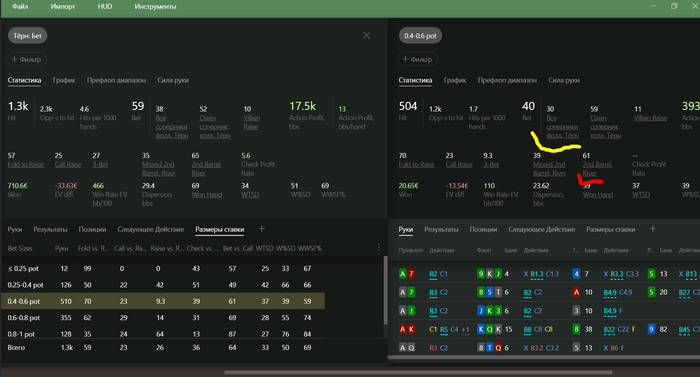Open Позиции tab in left lower panel
Screen dimensions: 700x377
click(92, 229)
